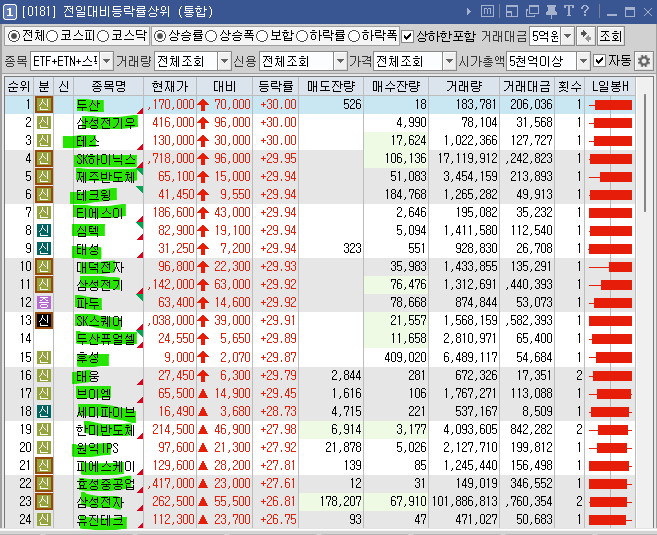This screenshot has height=535, width=657.
Task: Open the 신용 전체조회 dropdown
Action: (x=340, y=62)
